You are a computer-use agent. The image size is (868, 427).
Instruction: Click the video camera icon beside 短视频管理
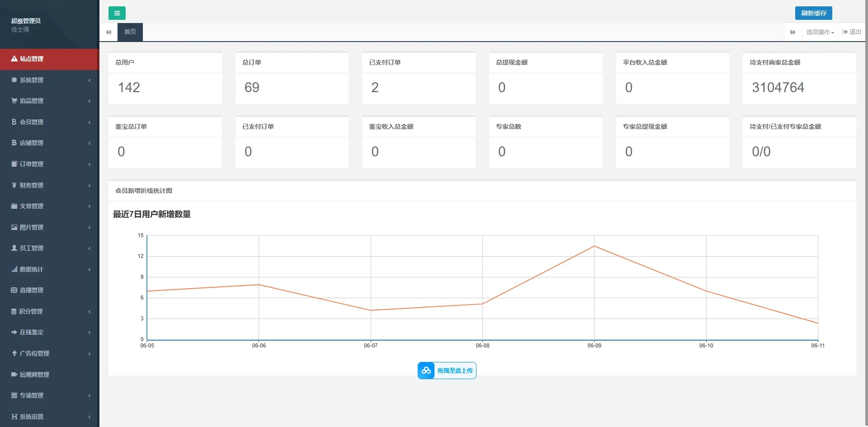[x=14, y=375]
